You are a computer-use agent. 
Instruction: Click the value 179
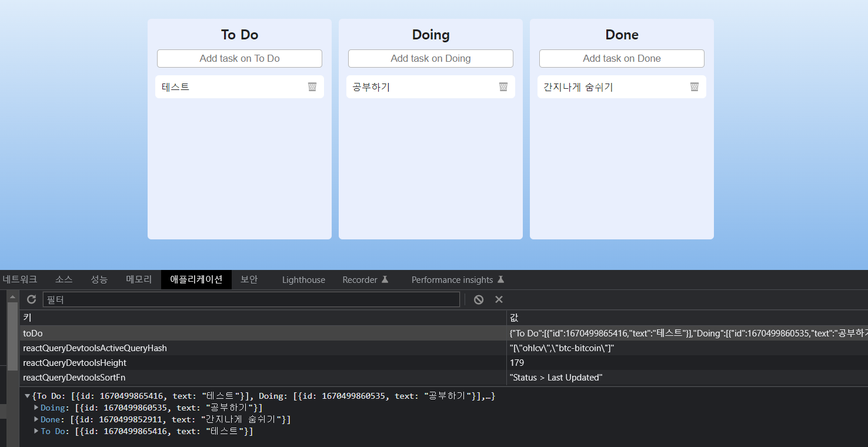point(517,362)
